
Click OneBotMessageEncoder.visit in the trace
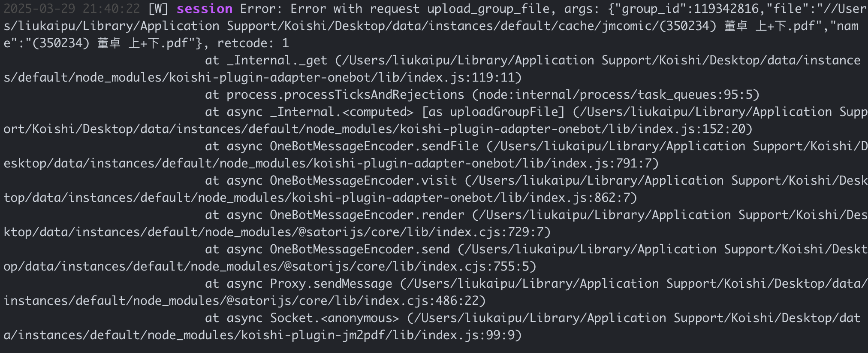click(363, 180)
